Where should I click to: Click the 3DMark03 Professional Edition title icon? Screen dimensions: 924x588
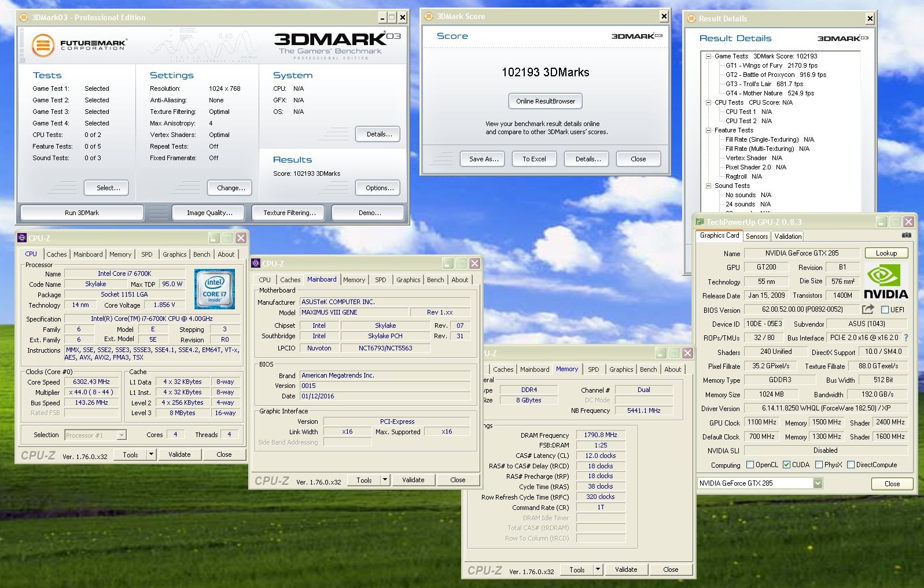coord(24,17)
